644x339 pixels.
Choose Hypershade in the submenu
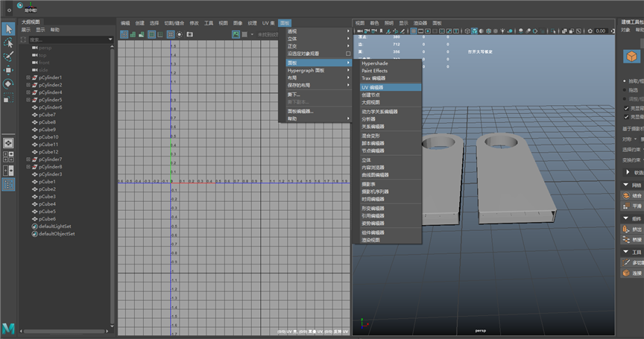click(x=374, y=63)
